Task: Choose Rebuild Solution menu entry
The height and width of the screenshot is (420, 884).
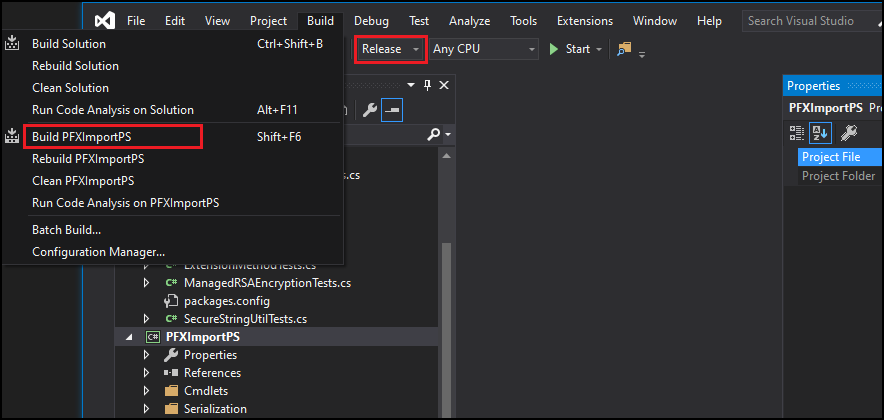Action: (172, 66)
